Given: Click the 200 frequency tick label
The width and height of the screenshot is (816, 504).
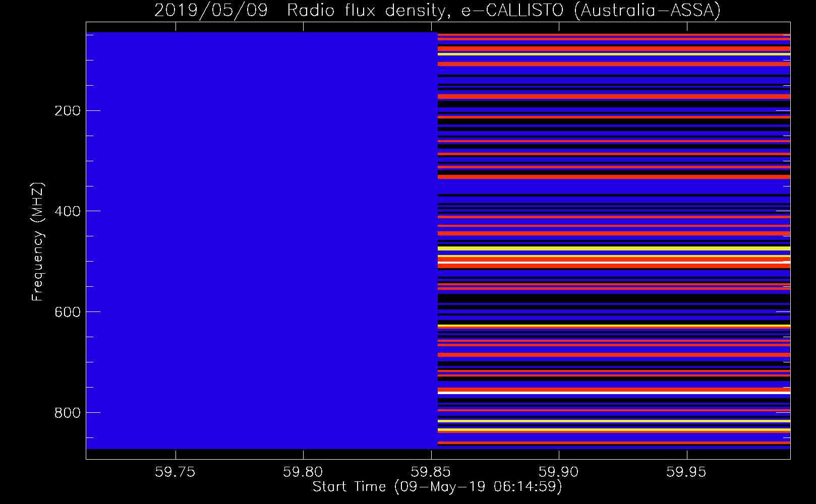Looking at the screenshot, I should 68,110.
